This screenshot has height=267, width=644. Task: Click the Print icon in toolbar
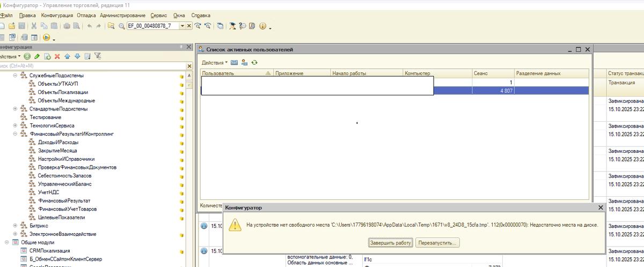pyautogui.click(x=67, y=26)
